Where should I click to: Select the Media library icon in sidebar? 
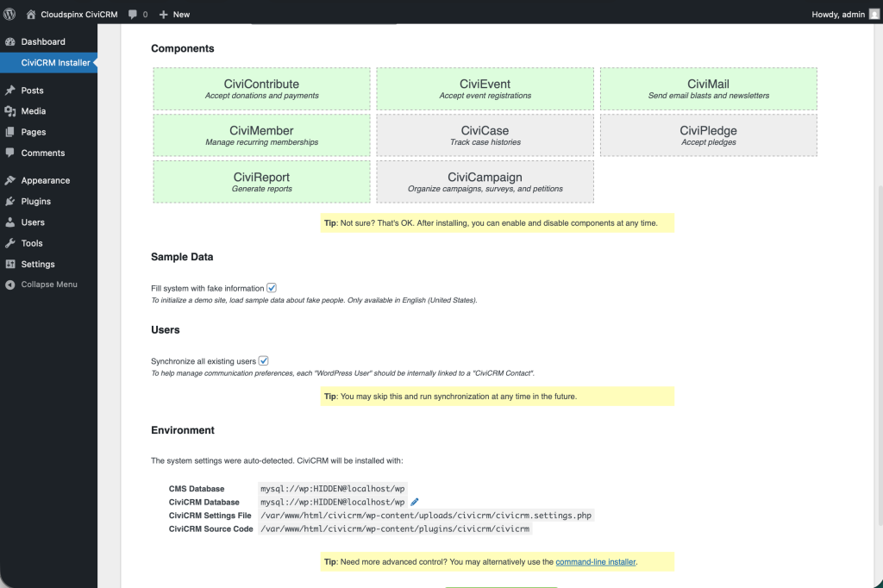pos(12,111)
